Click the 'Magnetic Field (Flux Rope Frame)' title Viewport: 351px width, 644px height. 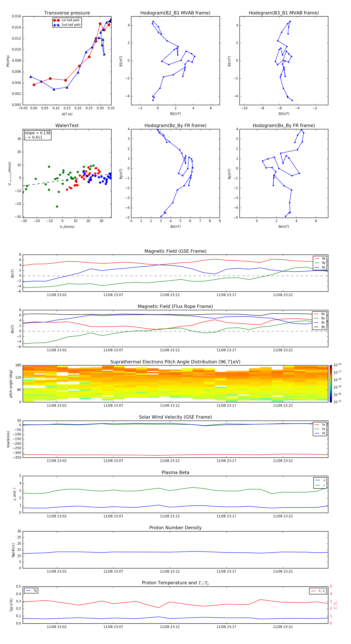(x=175, y=307)
